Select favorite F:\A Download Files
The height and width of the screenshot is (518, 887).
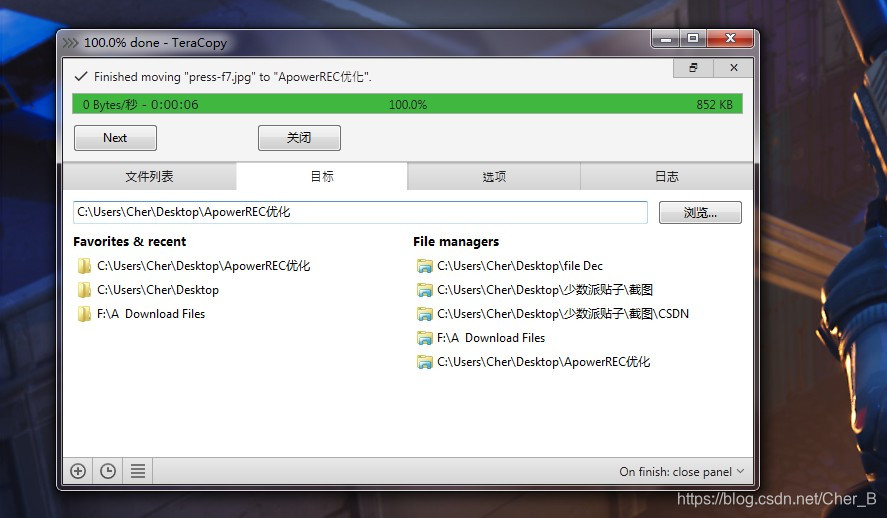point(151,314)
